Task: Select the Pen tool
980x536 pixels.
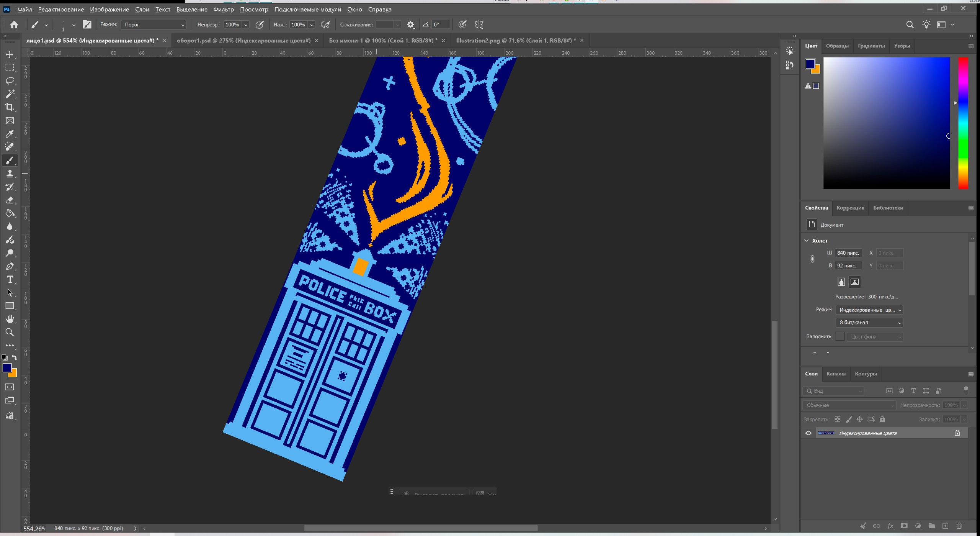Action: 10,266
